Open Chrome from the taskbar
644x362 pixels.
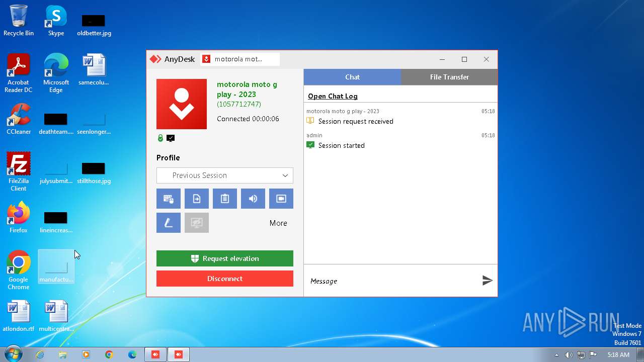click(109, 354)
